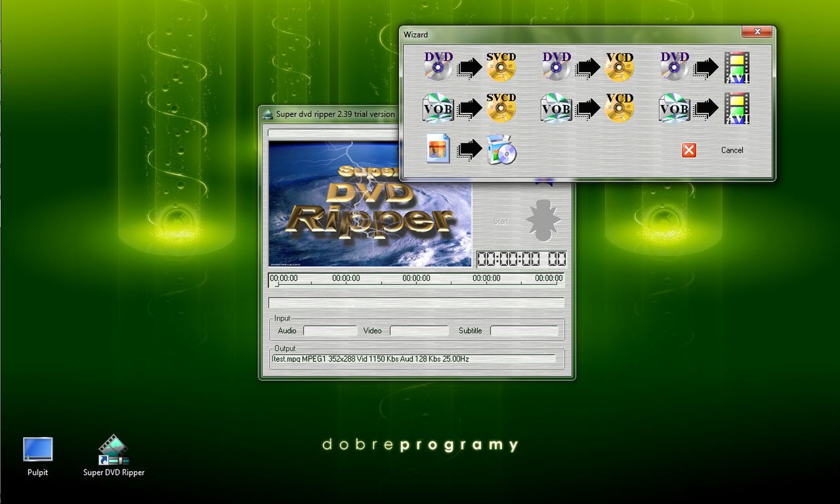This screenshot has width=840, height=504.
Task: Click the "Super dvd ripper 2.39 trial version" title text
Action: [x=335, y=114]
